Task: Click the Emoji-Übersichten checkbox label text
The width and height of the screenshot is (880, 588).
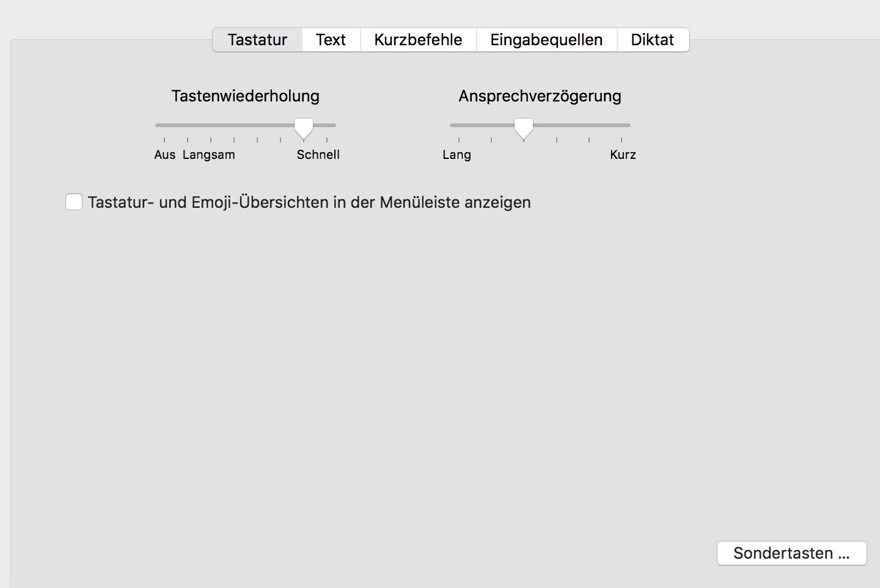Action: (x=309, y=202)
